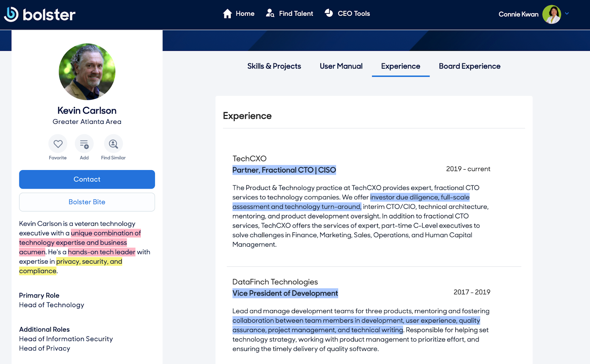590x364 pixels.
Task: Click the Primary Role label
Action: click(39, 295)
